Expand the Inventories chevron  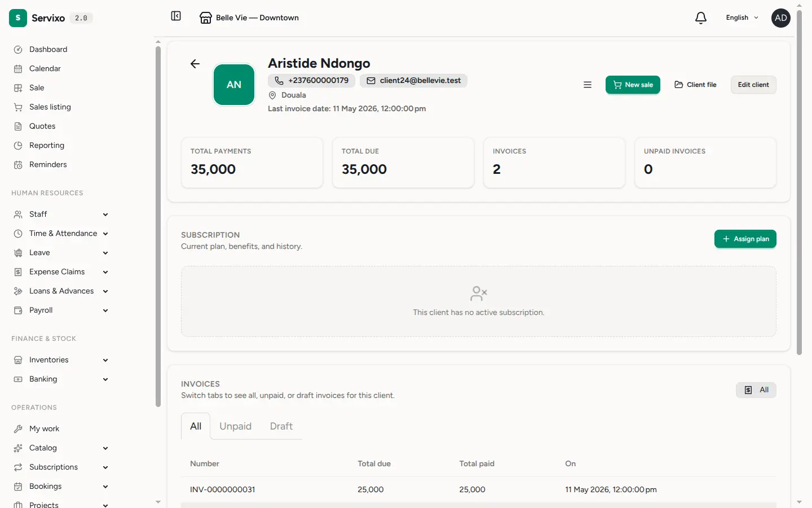(x=105, y=360)
